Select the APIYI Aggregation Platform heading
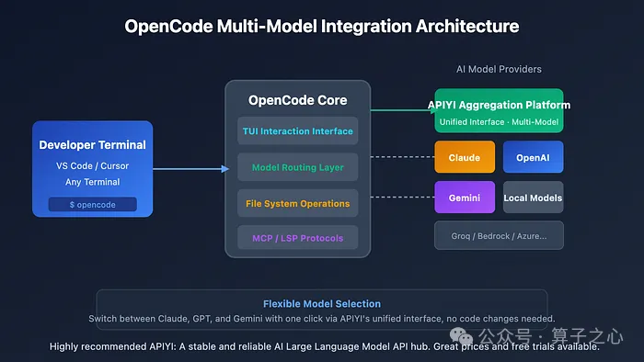644x362 pixels. coord(499,105)
